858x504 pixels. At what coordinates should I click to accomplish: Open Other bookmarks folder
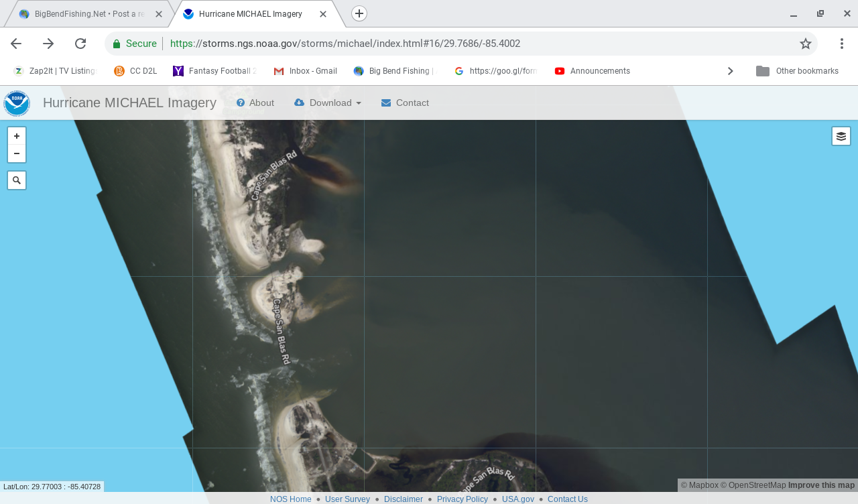(798, 71)
